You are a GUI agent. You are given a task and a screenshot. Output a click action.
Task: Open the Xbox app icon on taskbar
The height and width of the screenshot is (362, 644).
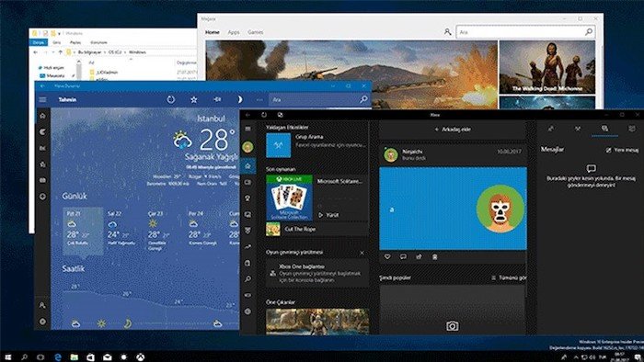pyautogui.click(x=141, y=357)
